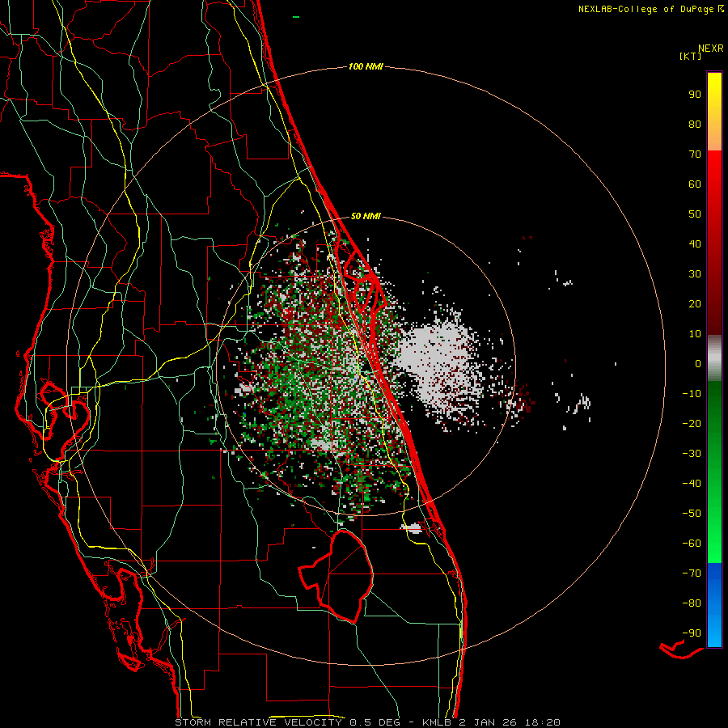The width and height of the screenshot is (728, 728).
Task: Click the 30 value on the velocity scale
Action: [695, 274]
